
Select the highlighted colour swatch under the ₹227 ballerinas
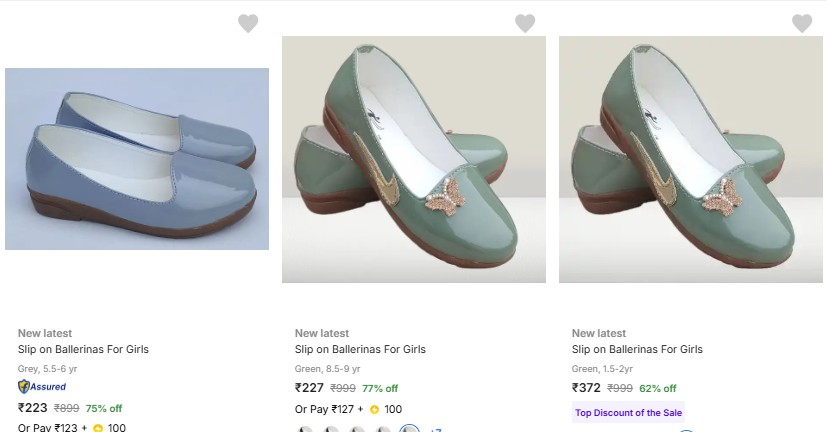409,430
